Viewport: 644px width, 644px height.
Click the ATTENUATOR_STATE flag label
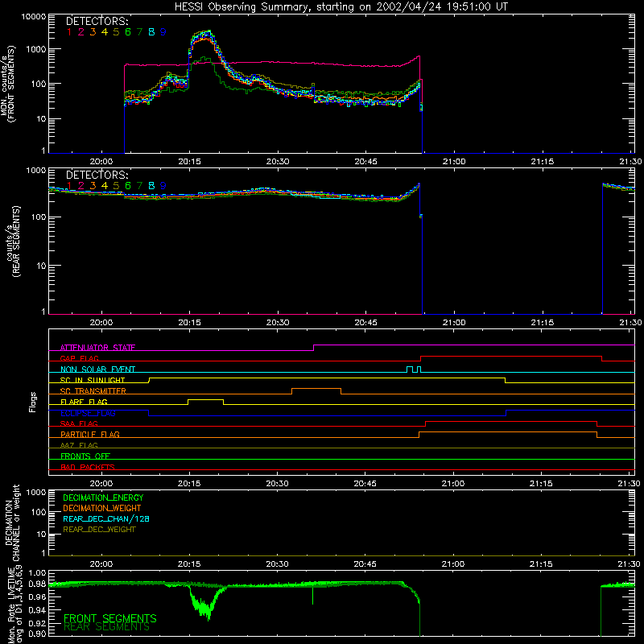(97, 348)
